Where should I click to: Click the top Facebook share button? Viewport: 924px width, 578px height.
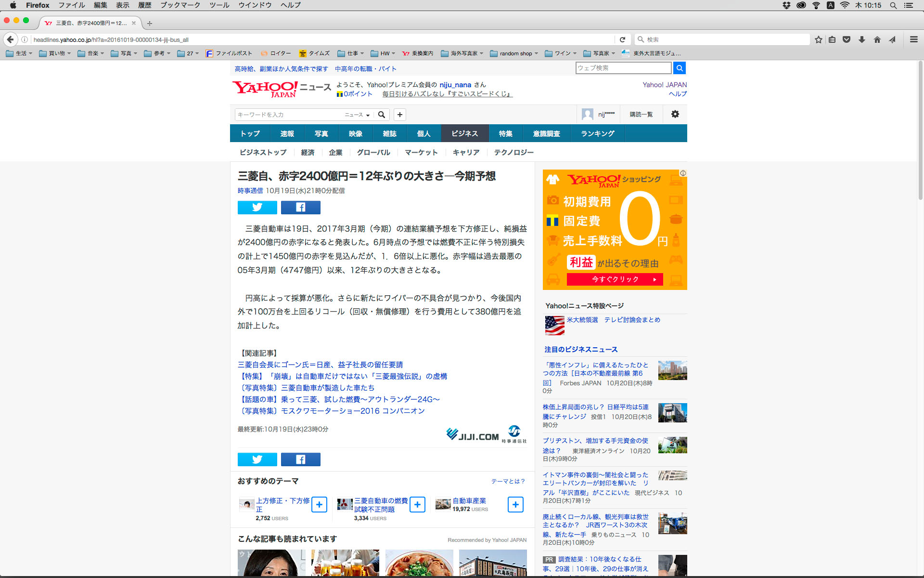click(300, 208)
